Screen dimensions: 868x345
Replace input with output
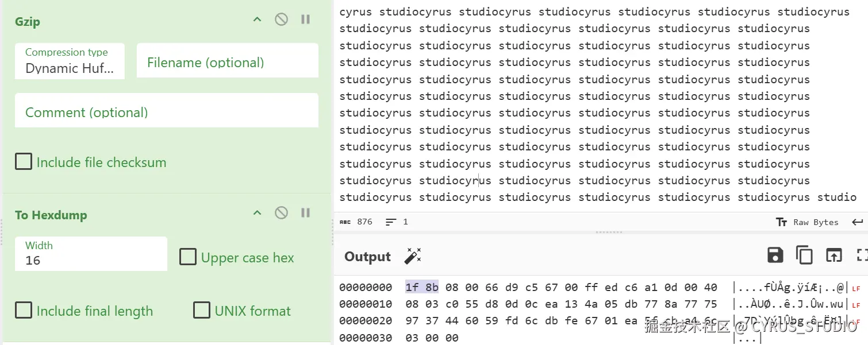click(834, 255)
